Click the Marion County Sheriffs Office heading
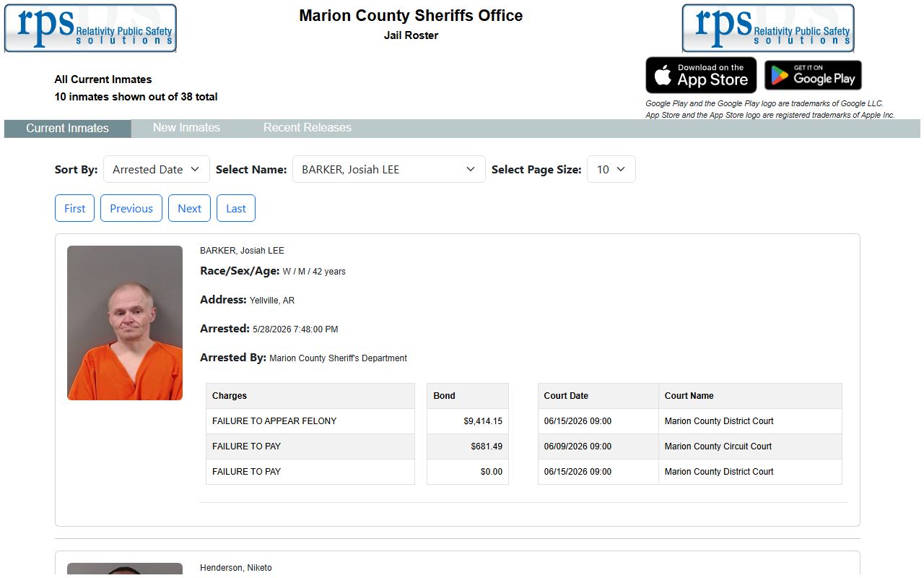Screen dimensions: 924x578 tap(411, 16)
